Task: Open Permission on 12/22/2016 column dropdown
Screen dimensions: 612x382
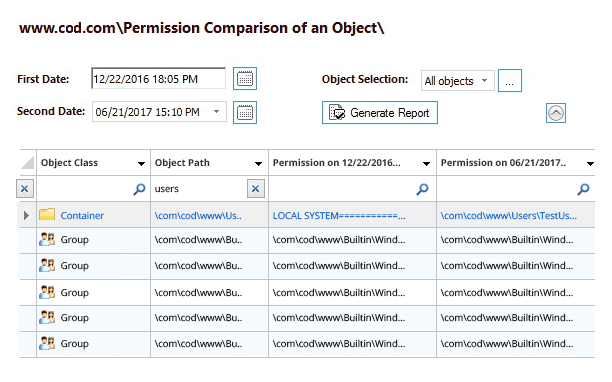Action: click(426, 164)
